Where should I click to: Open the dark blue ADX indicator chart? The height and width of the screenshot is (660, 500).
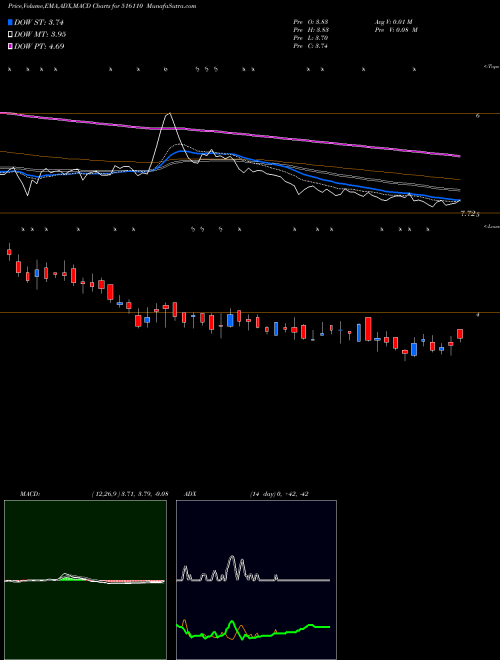pos(256,580)
